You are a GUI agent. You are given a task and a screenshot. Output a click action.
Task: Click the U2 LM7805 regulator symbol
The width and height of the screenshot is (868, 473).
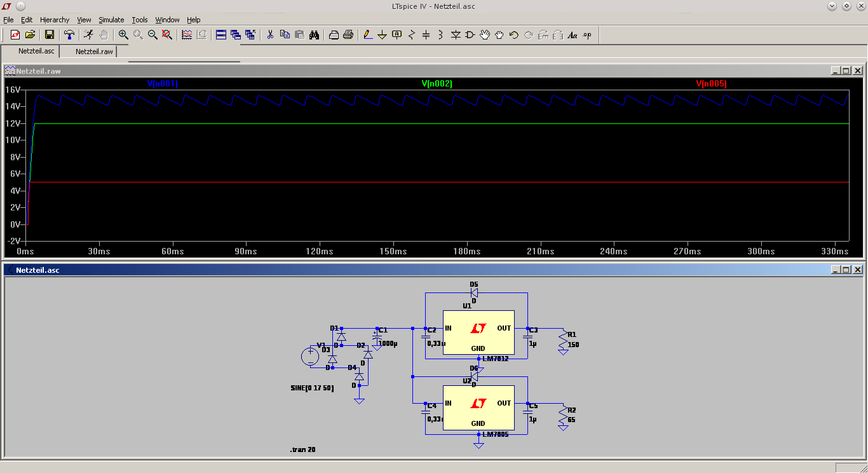click(478, 408)
